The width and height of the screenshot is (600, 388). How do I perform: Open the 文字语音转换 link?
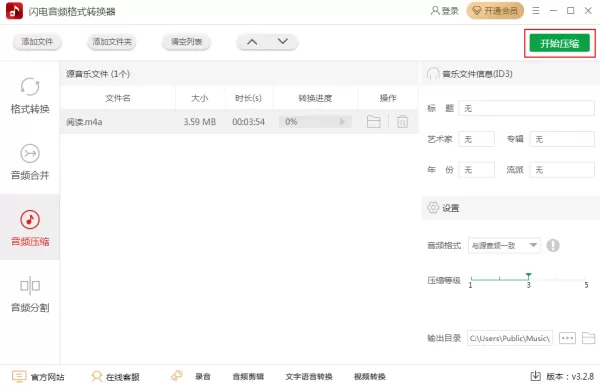[309, 377]
